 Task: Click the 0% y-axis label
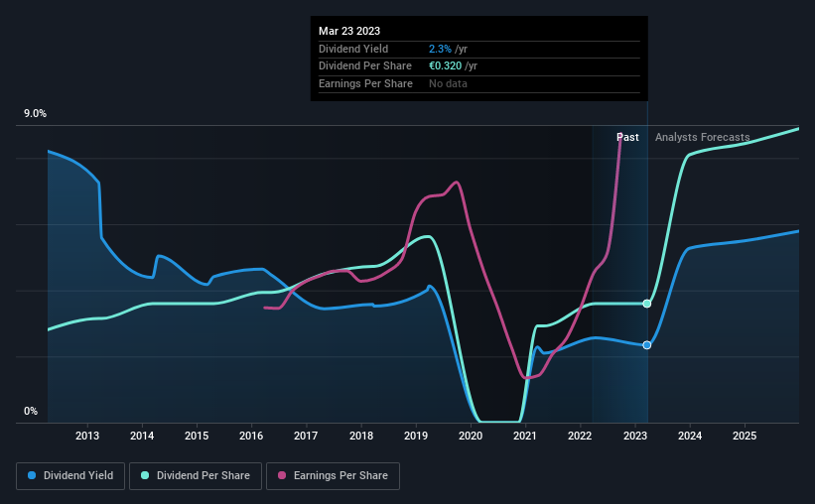point(31,411)
